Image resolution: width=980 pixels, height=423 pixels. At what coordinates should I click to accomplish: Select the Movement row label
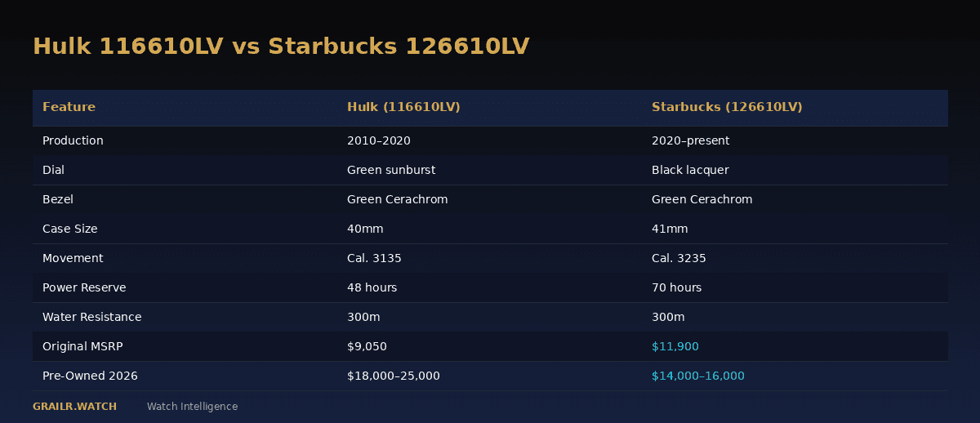pyautogui.click(x=73, y=258)
